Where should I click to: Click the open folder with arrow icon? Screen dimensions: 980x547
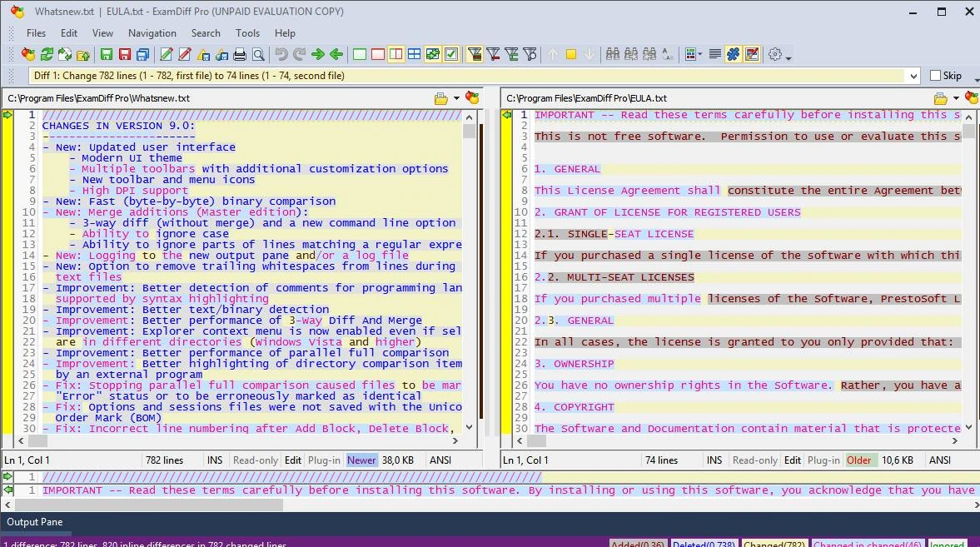(83, 54)
